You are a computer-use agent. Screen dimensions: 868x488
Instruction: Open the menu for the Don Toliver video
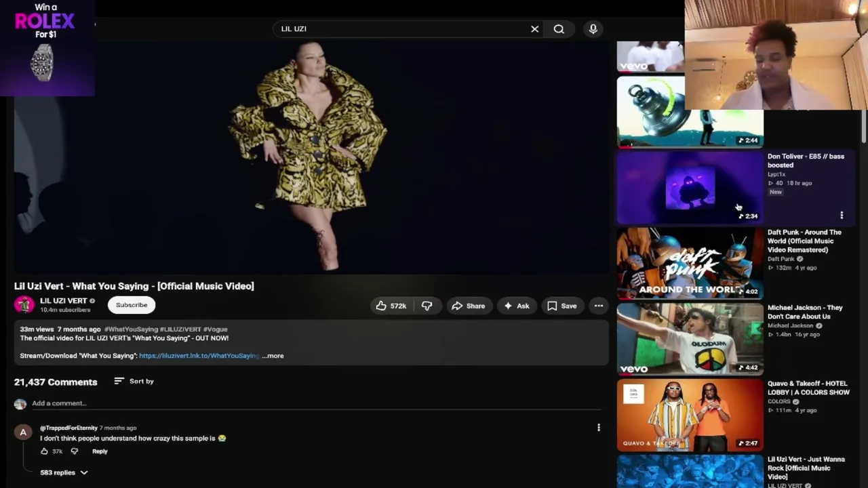click(842, 216)
